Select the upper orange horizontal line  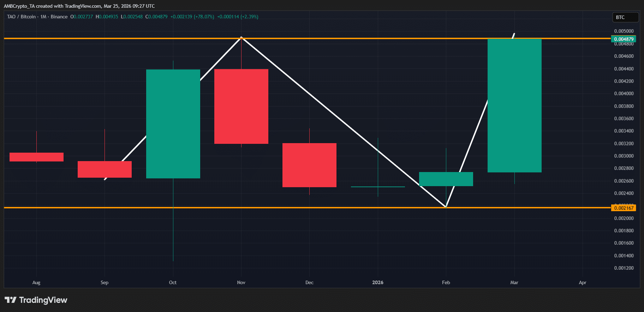[x=353, y=38]
